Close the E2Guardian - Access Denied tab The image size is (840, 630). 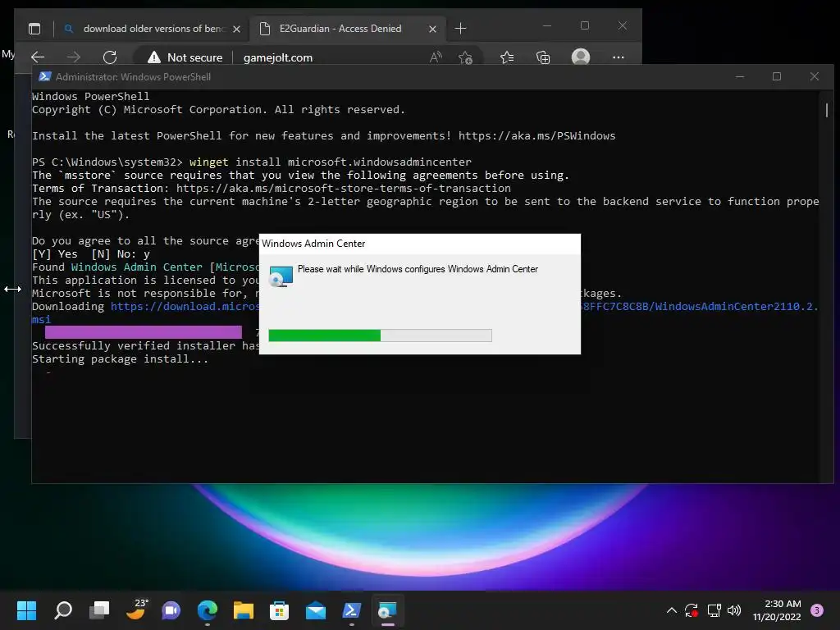432,29
